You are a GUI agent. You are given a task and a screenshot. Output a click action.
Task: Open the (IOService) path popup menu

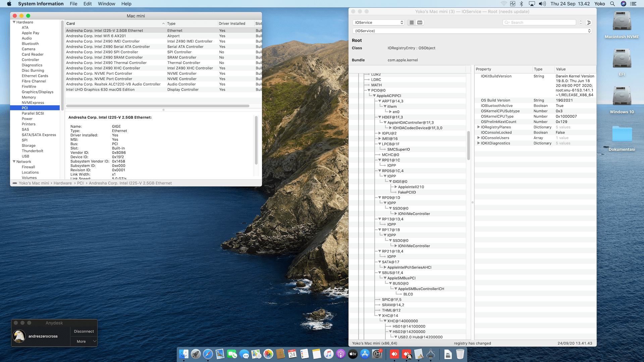point(472,31)
